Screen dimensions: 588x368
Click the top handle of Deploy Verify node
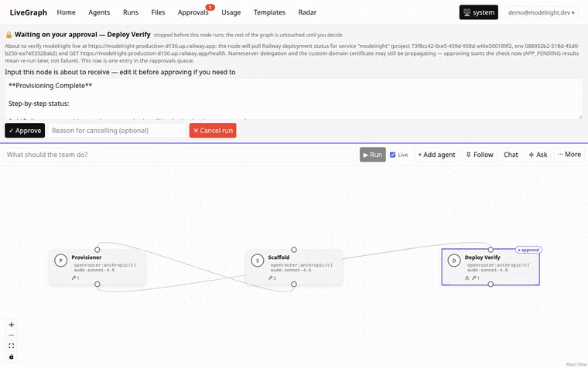pyautogui.click(x=491, y=250)
